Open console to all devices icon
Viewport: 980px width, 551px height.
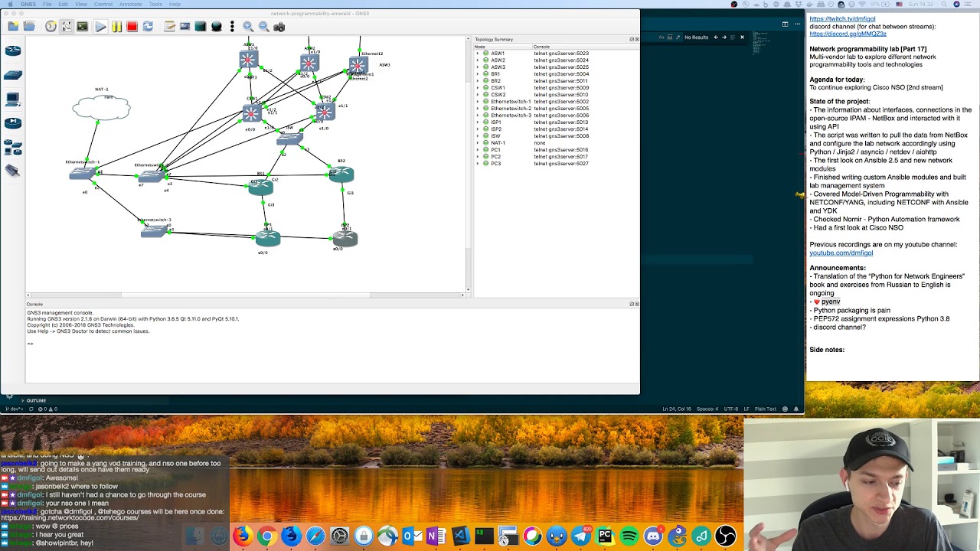click(x=82, y=27)
